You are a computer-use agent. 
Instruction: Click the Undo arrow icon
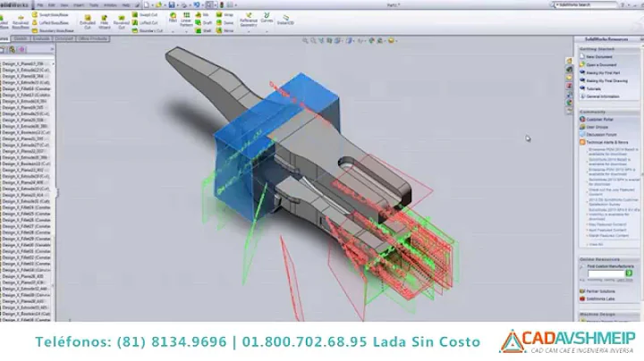(196, 5)
